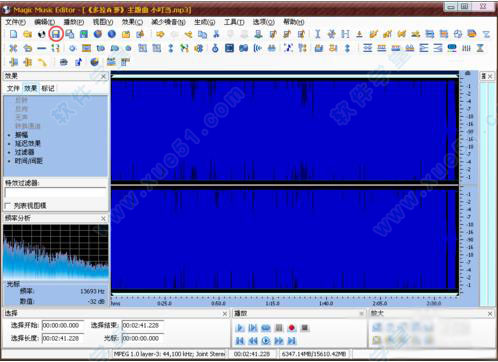Viewport: 498px width, 362px height.
Task: Click the red-circled Save icon
Action: pos(56,34)
